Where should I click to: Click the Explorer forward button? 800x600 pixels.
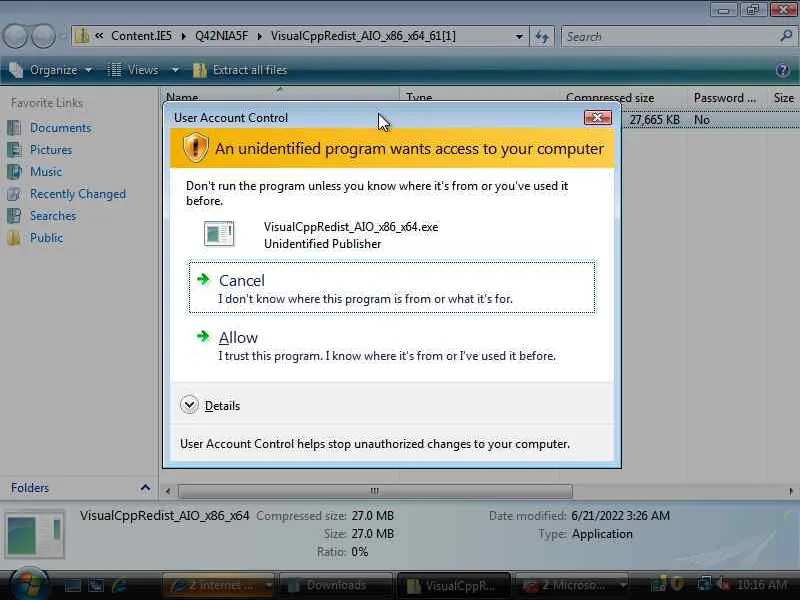pyautogui.click(x=43, y=36)
